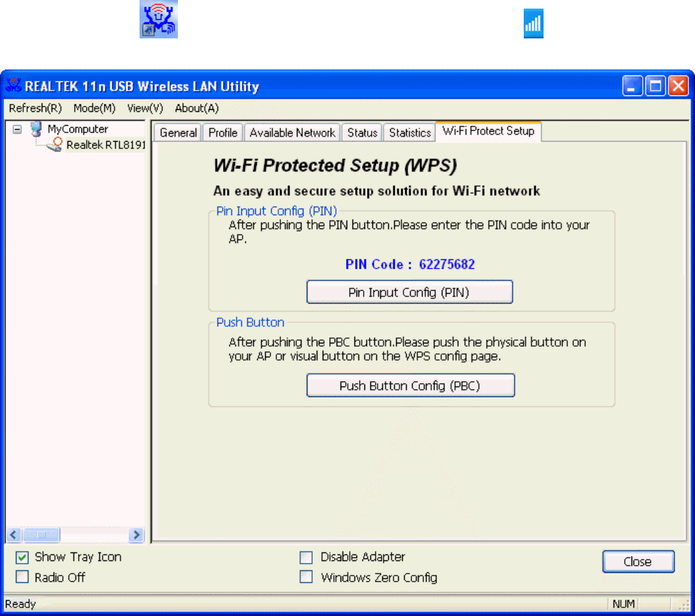Image resolution: width=695 pixels, height=616 pixels.
Task: Close the window with the red X
Action: coord(678,85)
